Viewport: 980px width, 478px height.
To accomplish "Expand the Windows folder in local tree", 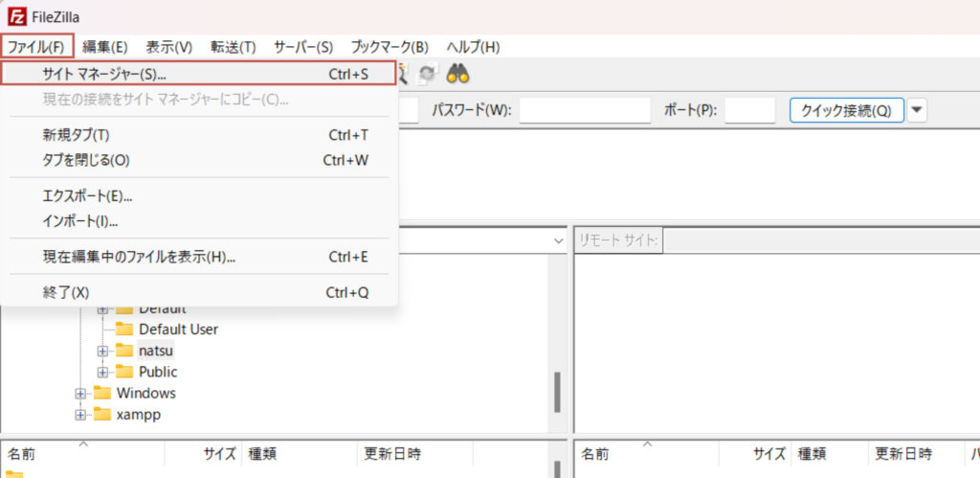I will click(81, 394).
